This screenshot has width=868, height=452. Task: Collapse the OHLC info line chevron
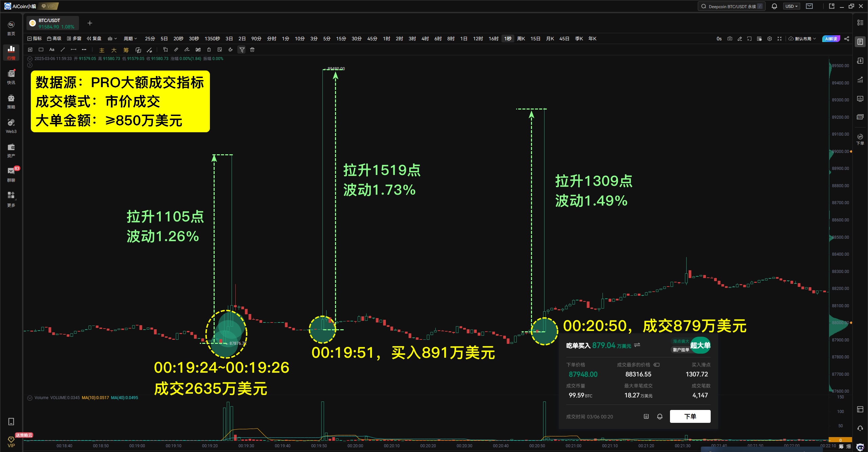click(x=30, y=59)
